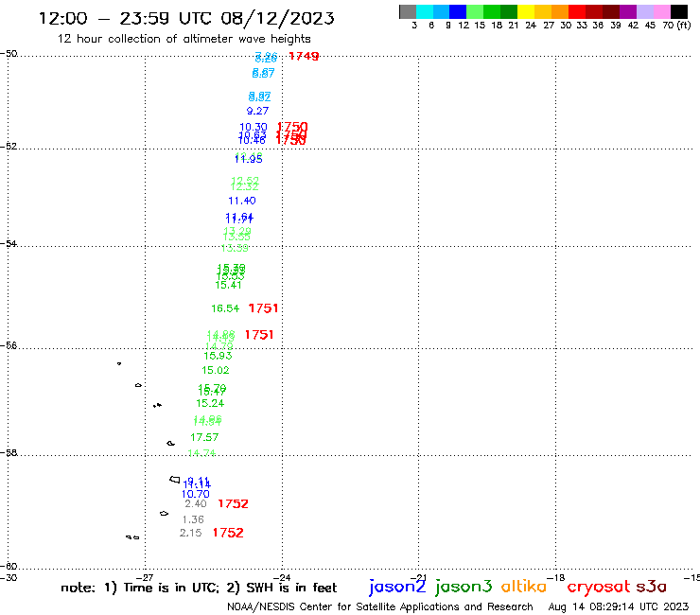Click the generation time Aug 14 08:29:14 UTC 2023
This screenshot has width=700, height=615.
coord(619,607)
